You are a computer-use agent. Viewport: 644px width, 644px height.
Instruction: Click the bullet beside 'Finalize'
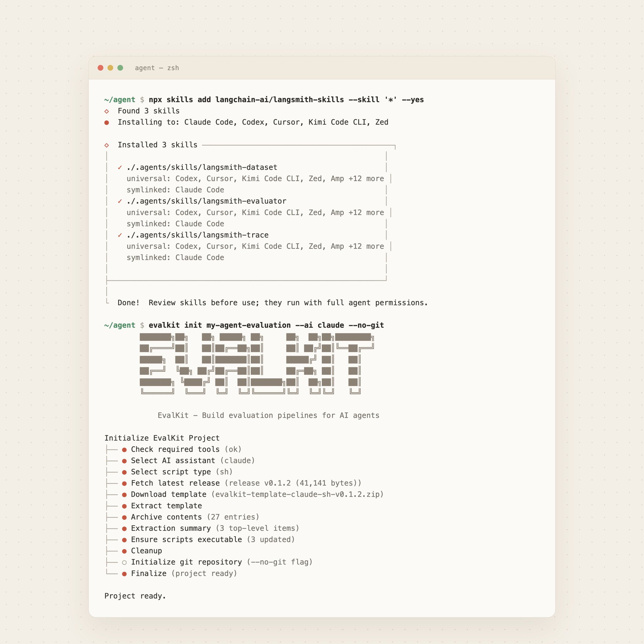124,574
